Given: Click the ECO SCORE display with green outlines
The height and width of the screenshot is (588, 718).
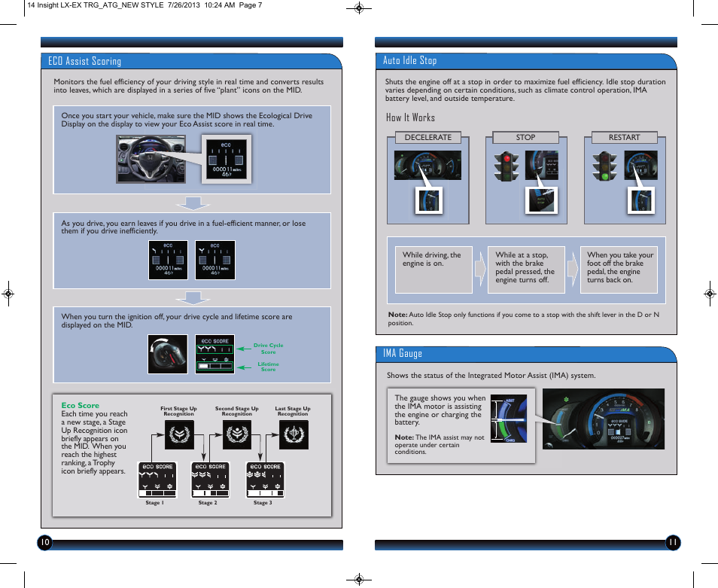Looking at the screenshot, I should click(214, 354).
